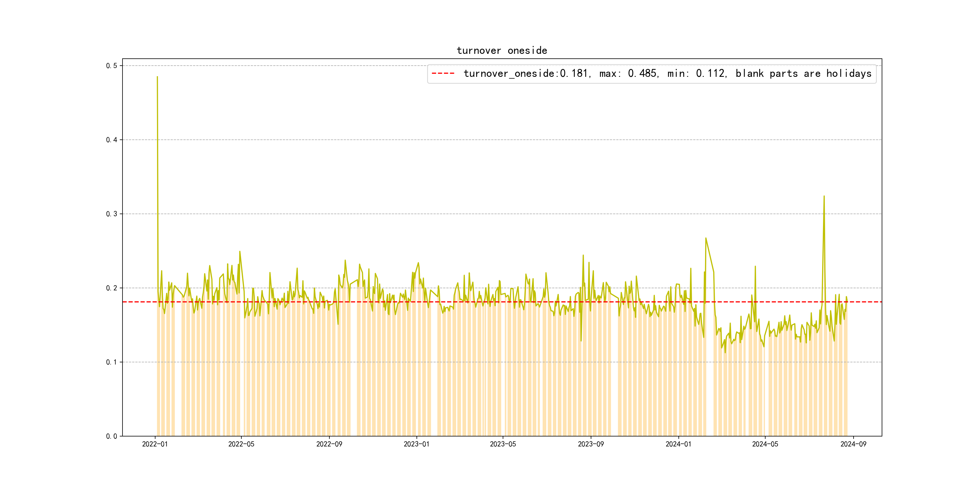Click the 0.0 y-axis tick label
Viewport: 980px width, 490px height.
[112, 436]
